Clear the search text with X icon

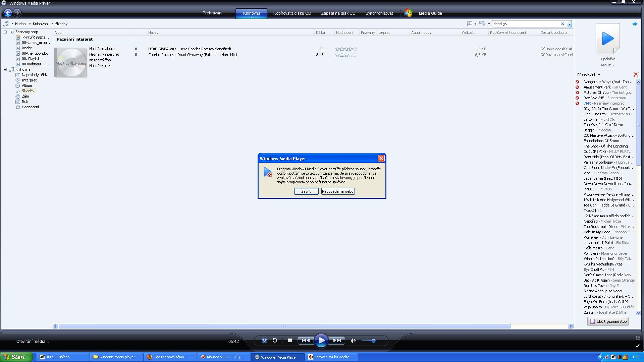562,24
